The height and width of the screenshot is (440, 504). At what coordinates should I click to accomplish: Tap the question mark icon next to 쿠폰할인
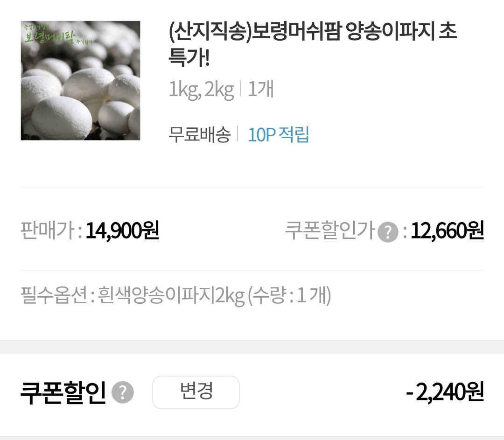(122, 392)
